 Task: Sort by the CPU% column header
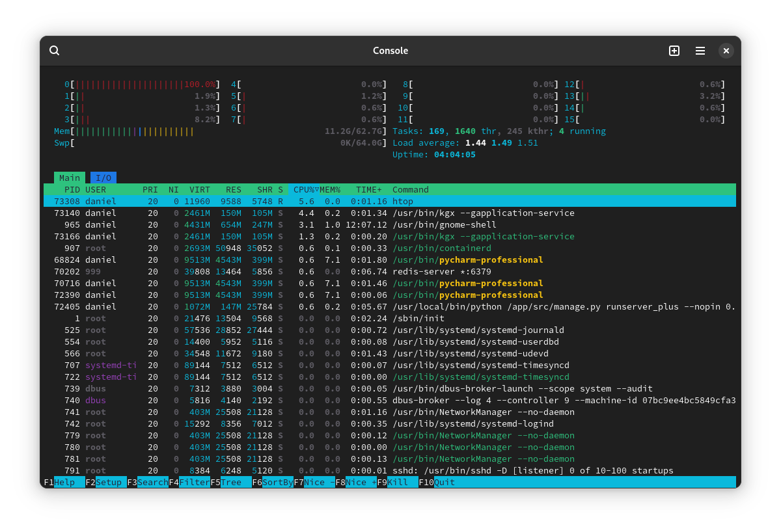pos(303,189)
